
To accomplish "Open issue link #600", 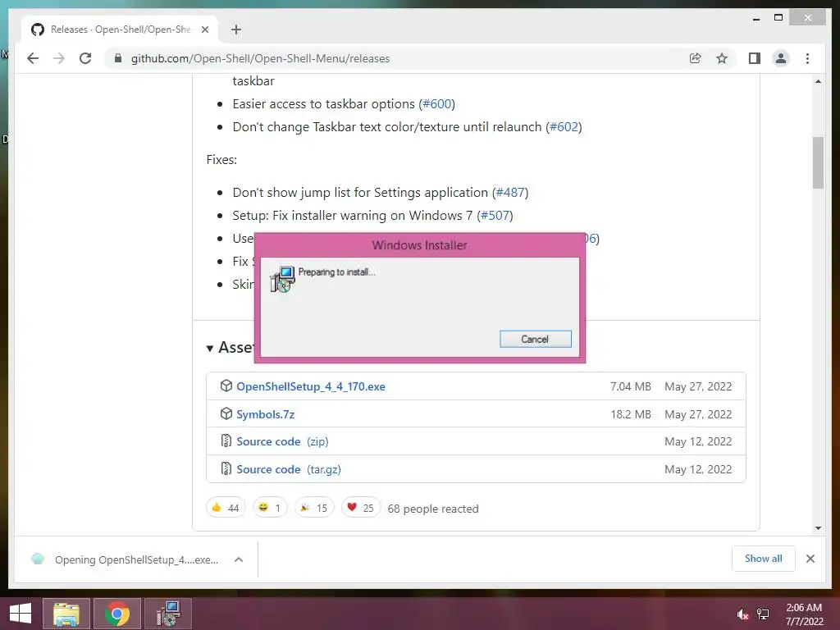I will pos(438,104).
